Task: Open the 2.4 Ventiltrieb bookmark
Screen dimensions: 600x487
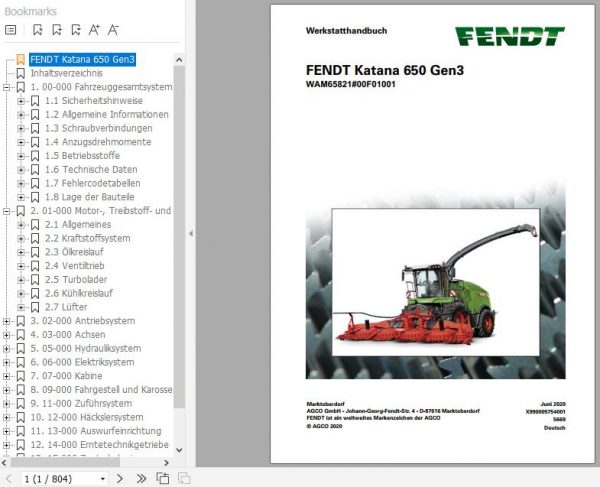Action: 75,266
